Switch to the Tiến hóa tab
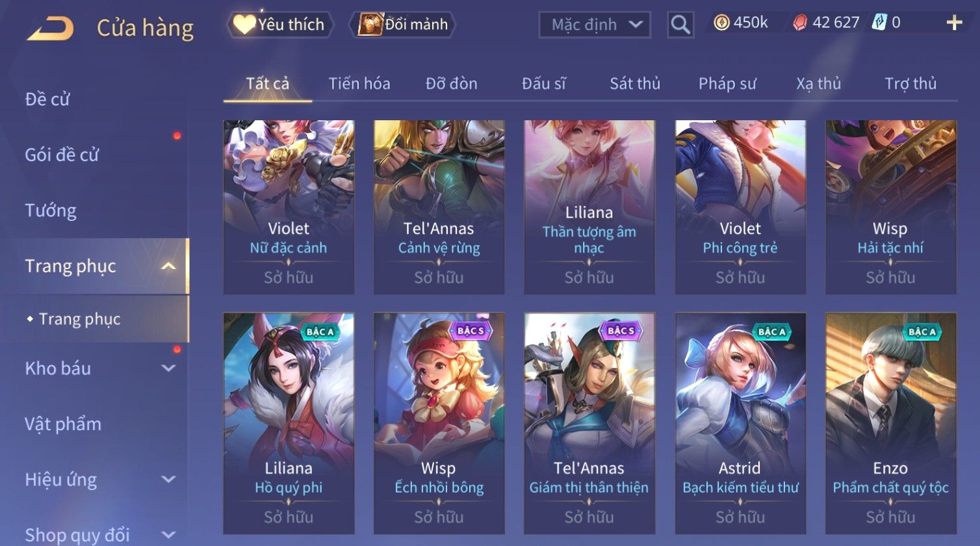This screenshot has width=980, height=546. 359,83
